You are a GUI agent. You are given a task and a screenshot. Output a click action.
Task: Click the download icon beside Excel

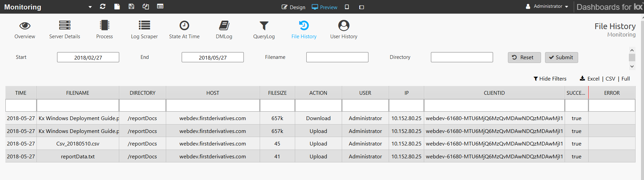point(583,78)
